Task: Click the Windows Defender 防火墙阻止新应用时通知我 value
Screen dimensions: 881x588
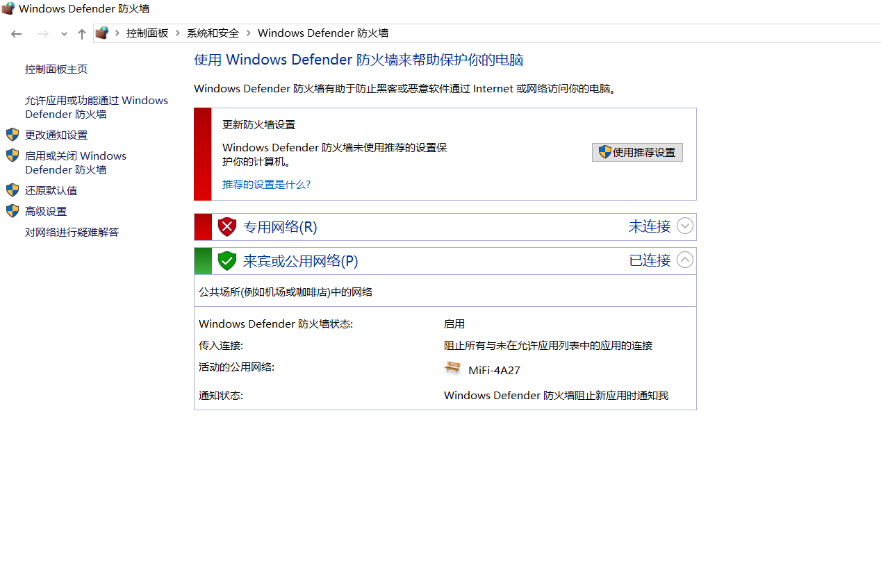Action: [x=556, y=396]
